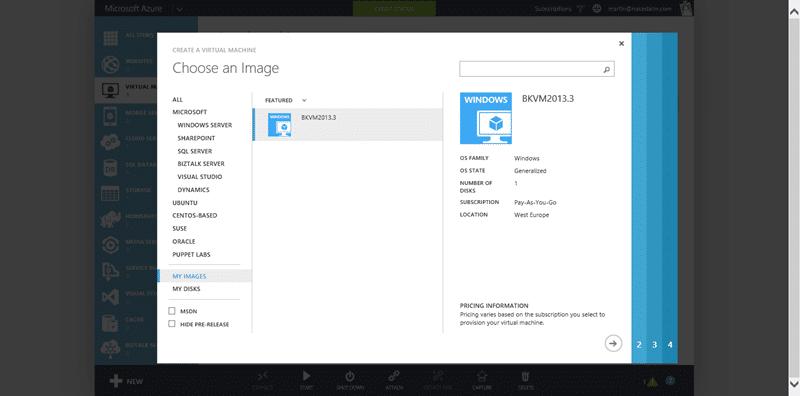Click the help question mark icon
Image resolution: width=800 pixels, height=396 pixels.
pyautogui.click(x=670, y=381)
